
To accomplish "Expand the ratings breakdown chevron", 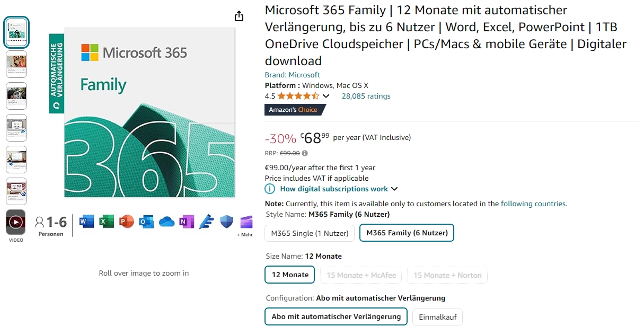I will [326, 96].
